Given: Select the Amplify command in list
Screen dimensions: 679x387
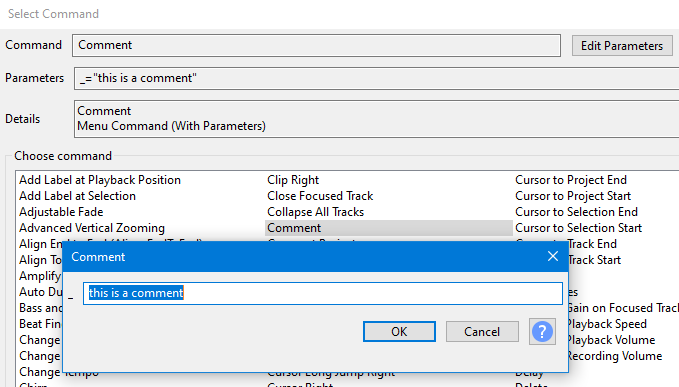Looking at the screenshot, I should pyautogui.click(x=40, y=276).
